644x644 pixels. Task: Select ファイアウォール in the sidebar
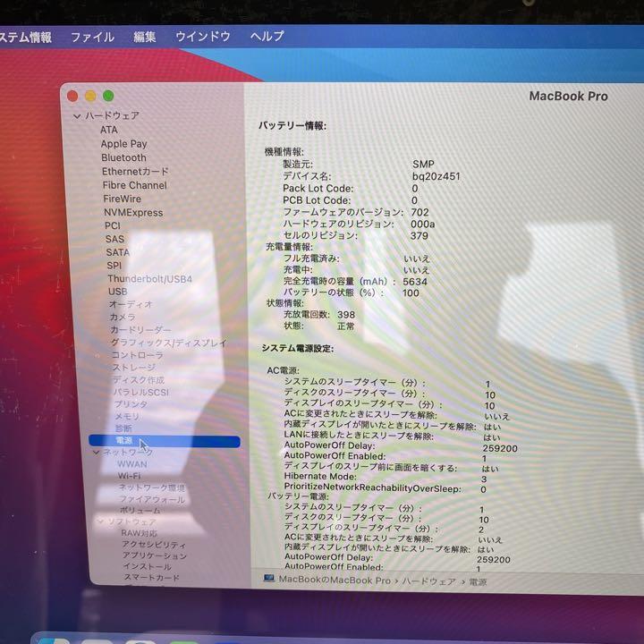[x=152, y=499]
